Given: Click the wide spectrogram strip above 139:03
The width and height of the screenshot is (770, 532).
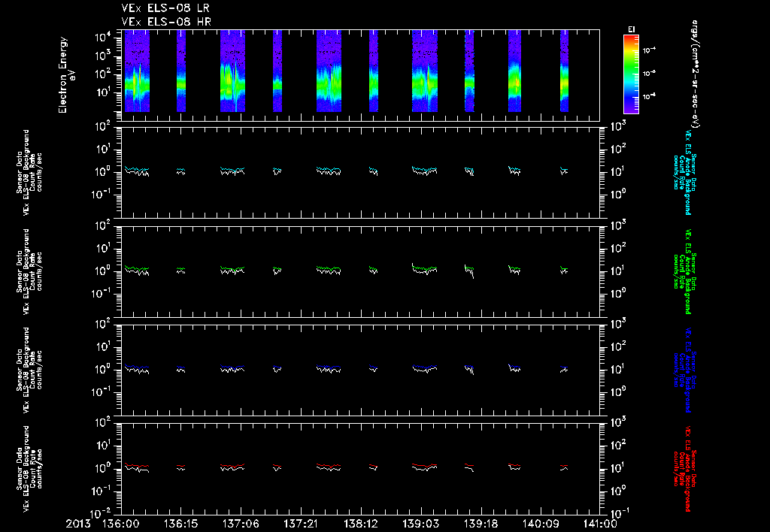Looking at the screenshot, I should 425,71.
